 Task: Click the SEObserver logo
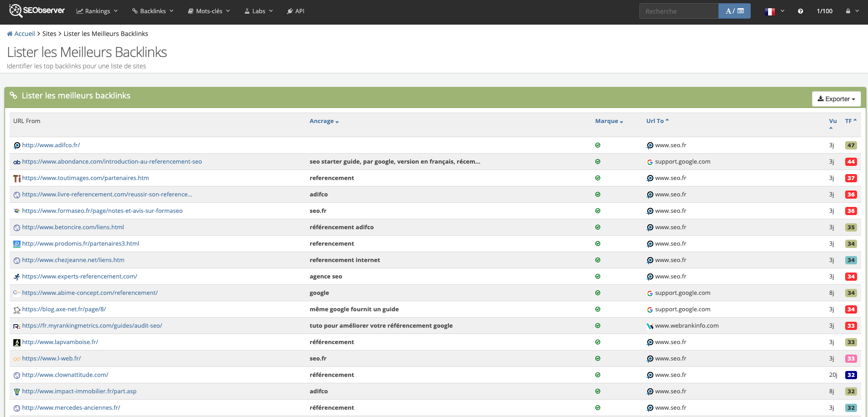coord(37,10)
